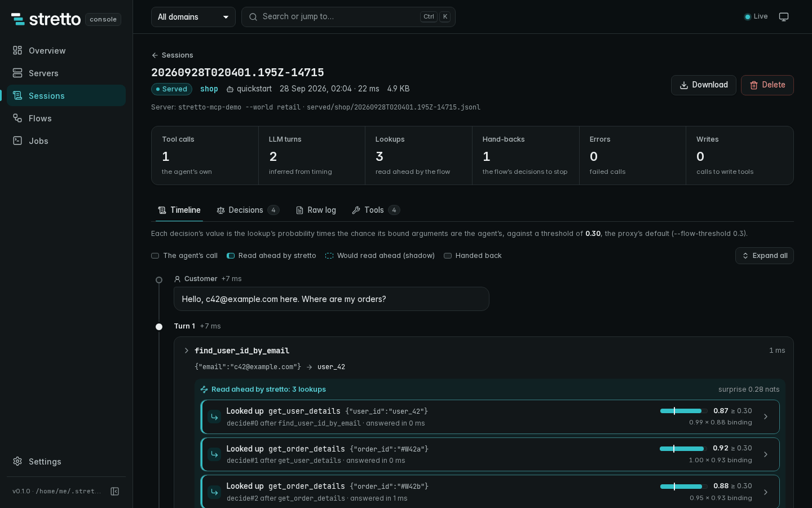Viewport: 812px width, 508px height.
Task: Click the Served status badge
Action: tap(171, 89)
